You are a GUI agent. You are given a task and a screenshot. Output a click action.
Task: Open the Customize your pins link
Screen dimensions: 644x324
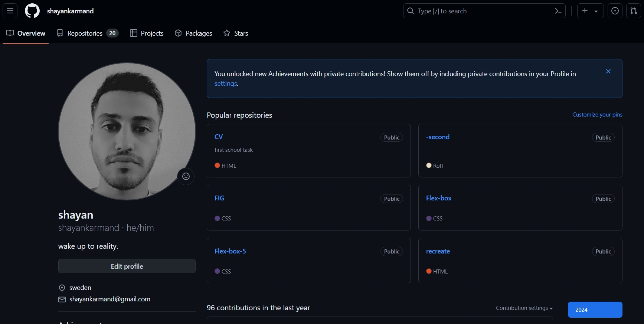tap(597, 115)
